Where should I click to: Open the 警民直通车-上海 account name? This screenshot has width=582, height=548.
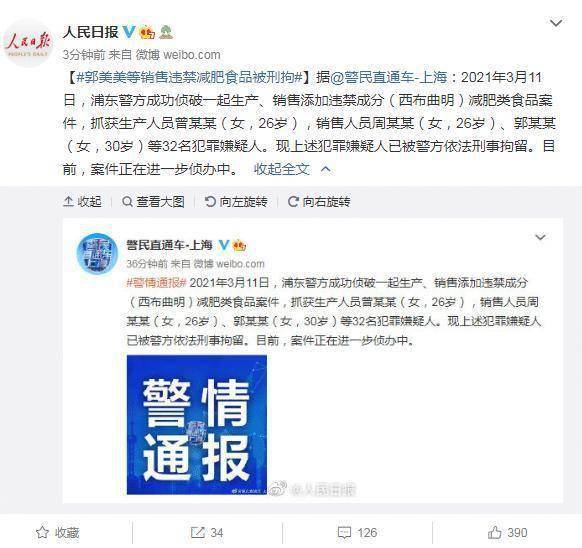click(x=169, y=245)
